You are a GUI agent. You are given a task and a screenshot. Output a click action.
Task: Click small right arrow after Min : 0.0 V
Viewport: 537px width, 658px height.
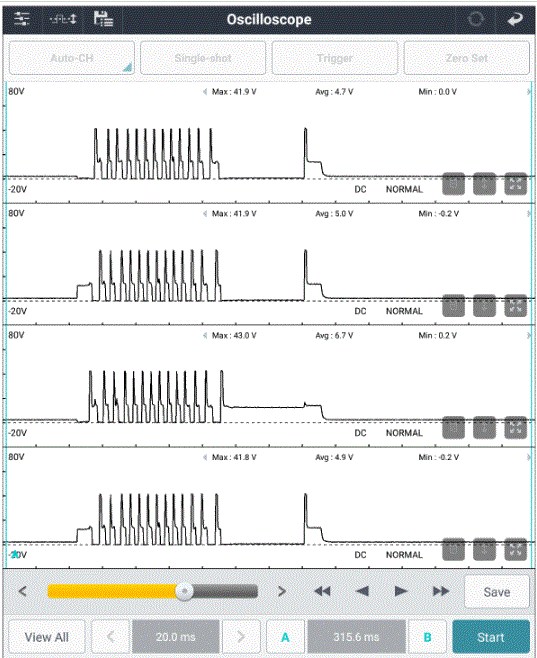coord(529,92)
